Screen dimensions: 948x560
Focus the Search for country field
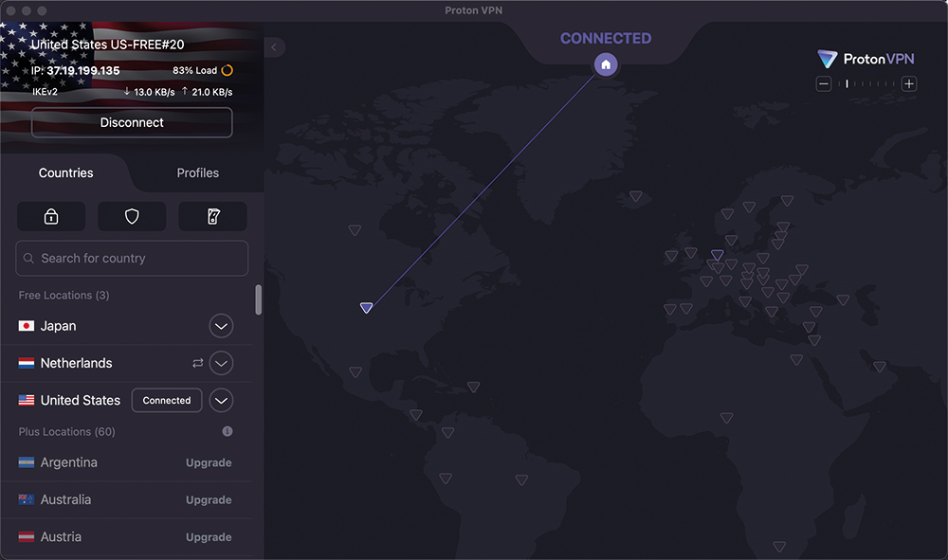(132, 258)
